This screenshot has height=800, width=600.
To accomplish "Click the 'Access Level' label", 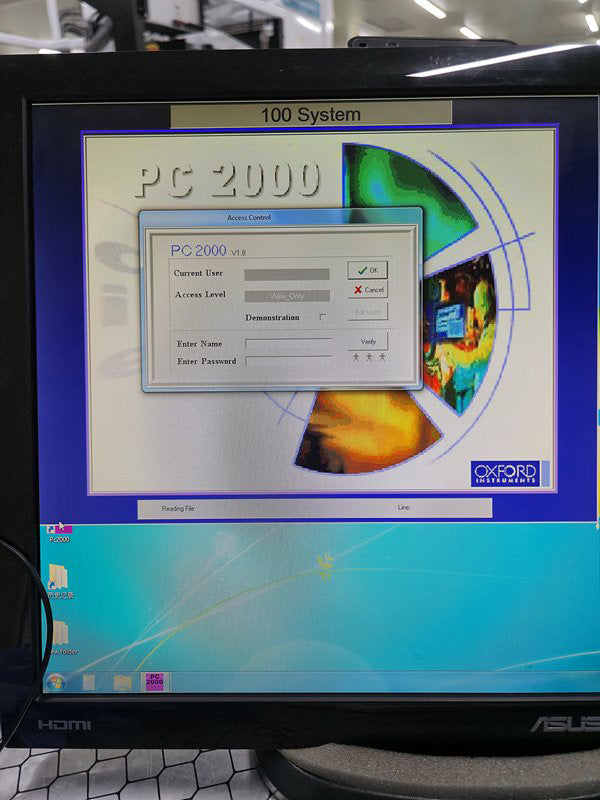I will click(x=200, y=294).
